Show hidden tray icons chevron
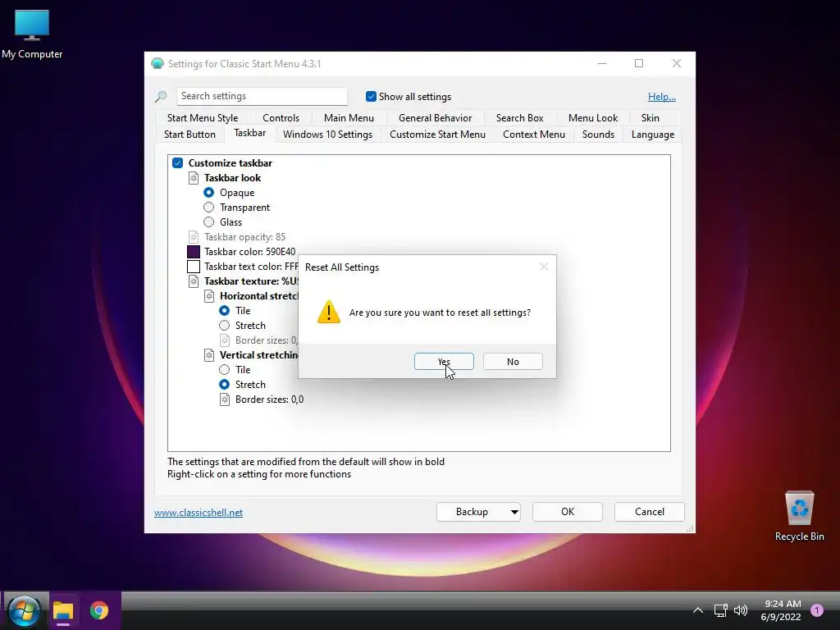Screen dimensions: 840x630 (x=697, y=610)
